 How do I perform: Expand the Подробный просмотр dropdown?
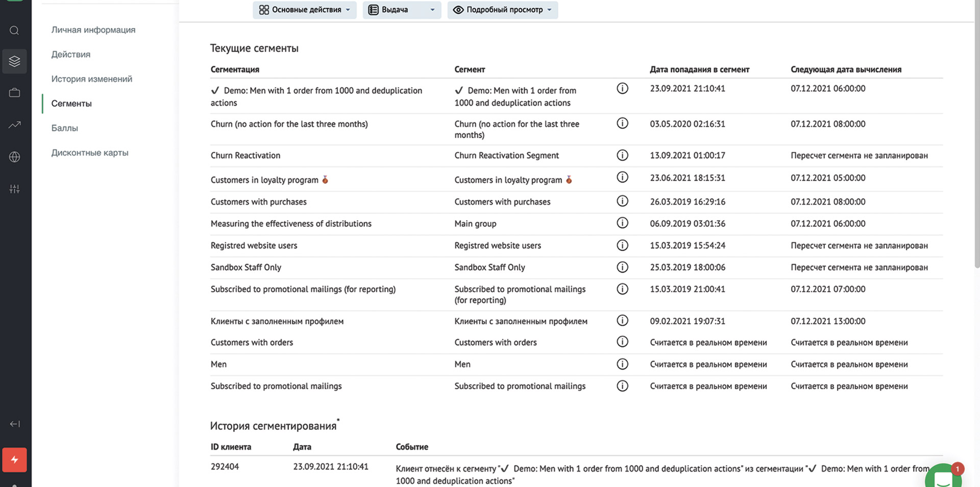503,10
